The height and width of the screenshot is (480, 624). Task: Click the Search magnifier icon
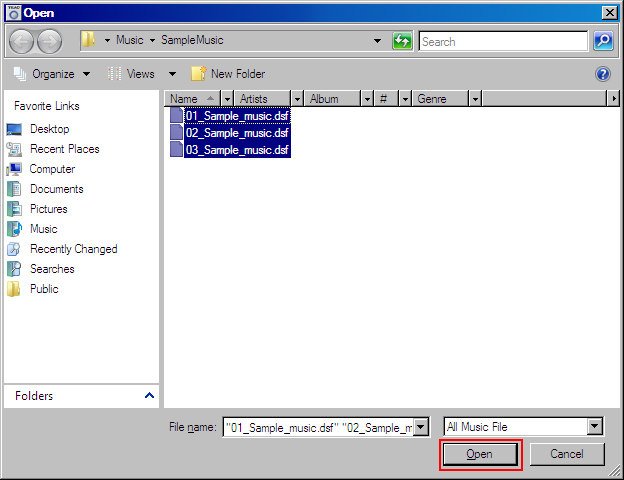pos(603,41)
